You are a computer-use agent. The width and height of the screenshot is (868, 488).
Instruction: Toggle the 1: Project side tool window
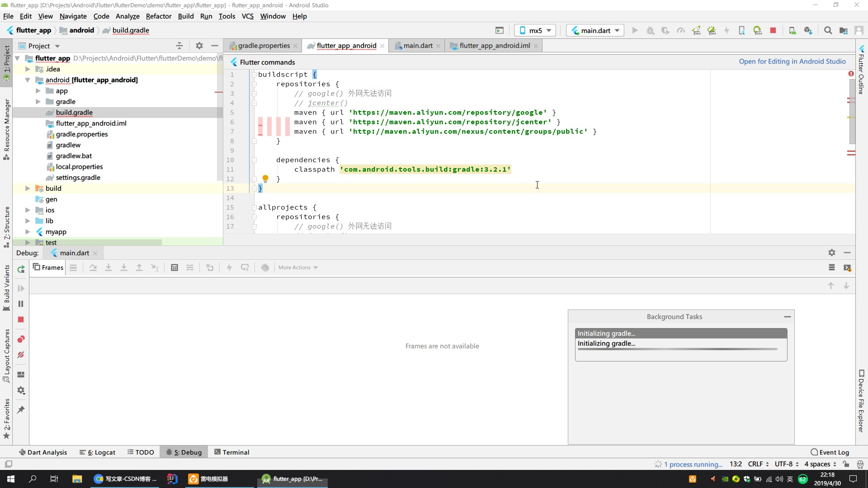[6, 59]
